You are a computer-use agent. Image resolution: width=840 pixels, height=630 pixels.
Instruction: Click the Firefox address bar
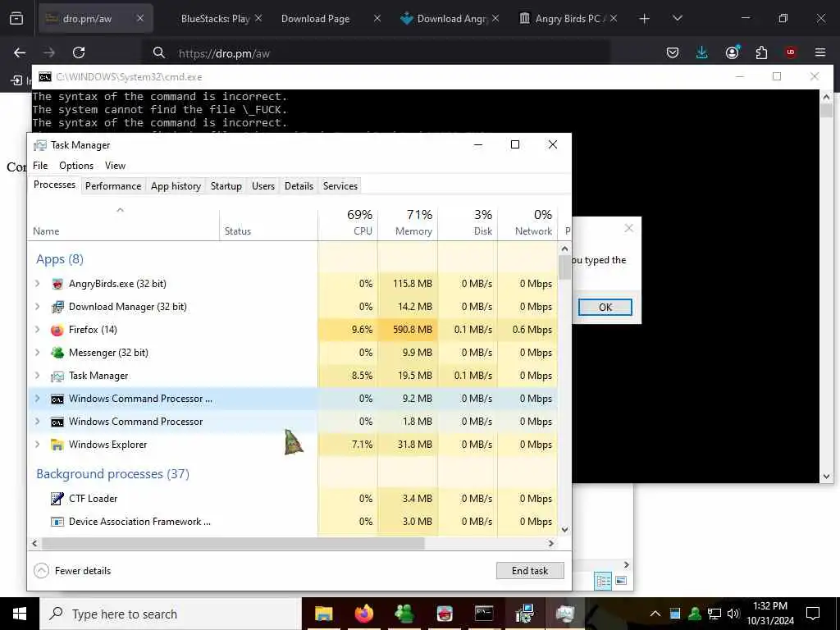[x=375, y=53]
